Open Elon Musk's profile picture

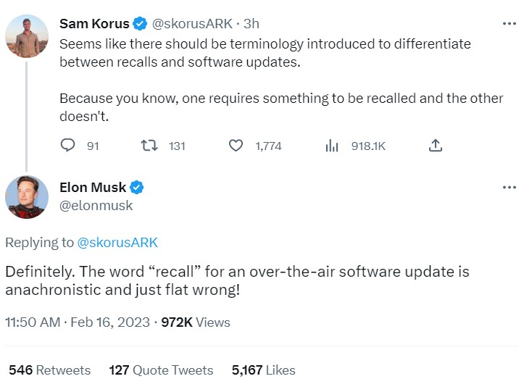[27, 196]
